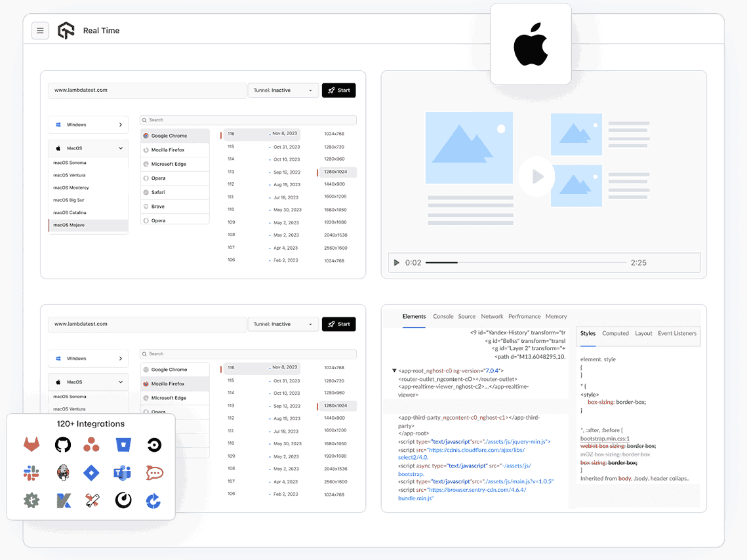Open the Layout styles tab

click(x=643, y=333)
